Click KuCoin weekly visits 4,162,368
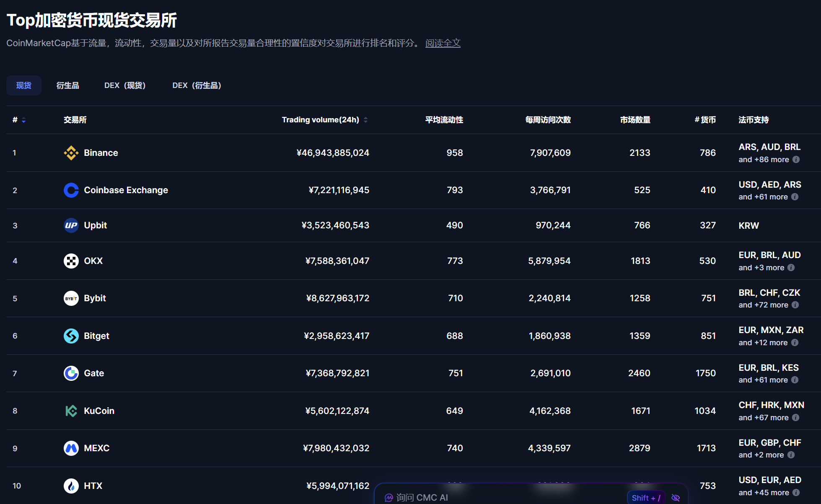Image resolution: width=821 pixels, height=504 pixels. pos(550,411)
